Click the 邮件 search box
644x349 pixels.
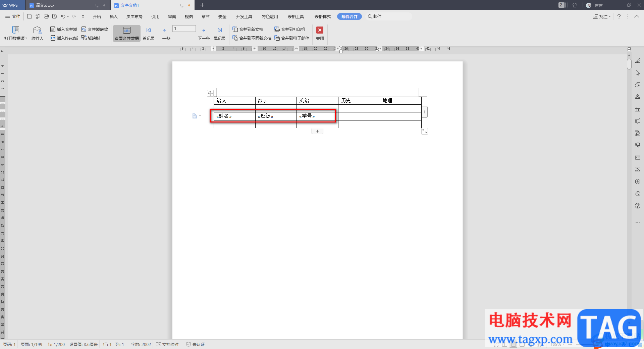[x=388, y=16]
